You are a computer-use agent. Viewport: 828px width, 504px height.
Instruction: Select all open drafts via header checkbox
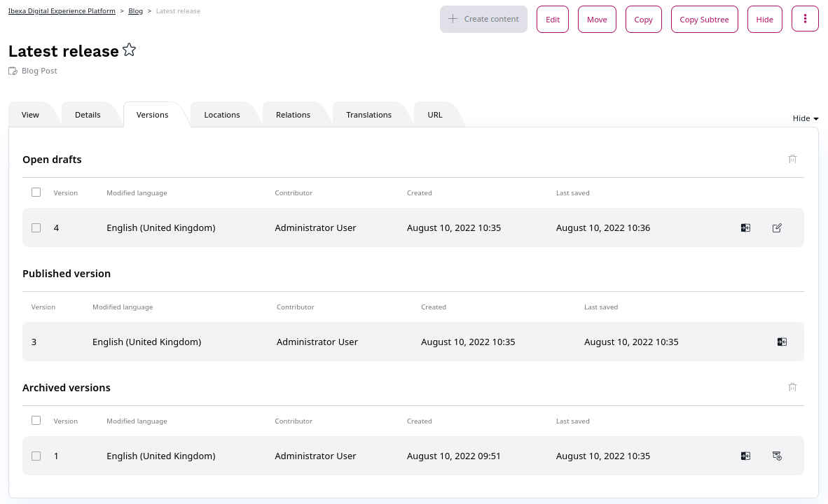tap(36, 192)
